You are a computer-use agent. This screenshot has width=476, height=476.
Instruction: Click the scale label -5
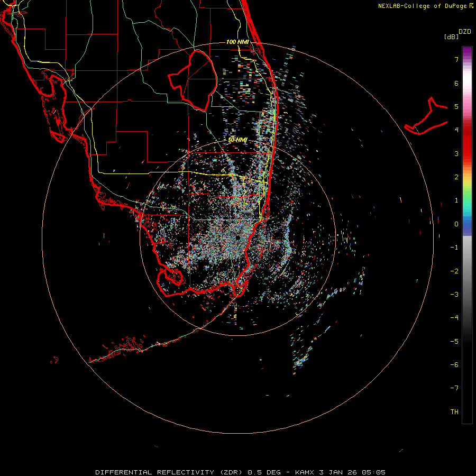454,342
